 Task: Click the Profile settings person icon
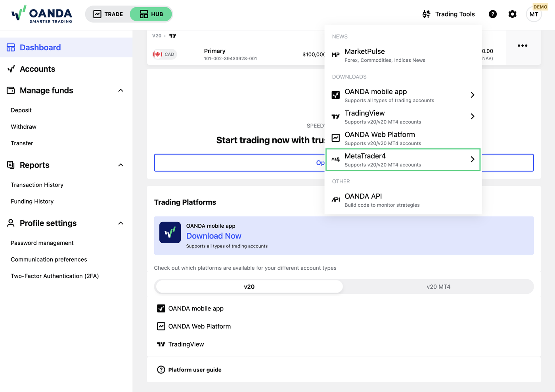[11, 223]
